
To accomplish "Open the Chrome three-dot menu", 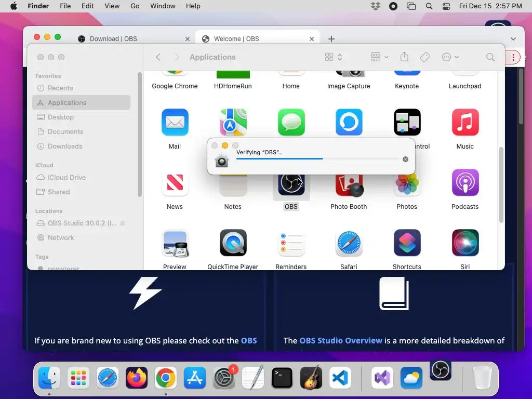I will pyautogui.click(x=513, y=57).
